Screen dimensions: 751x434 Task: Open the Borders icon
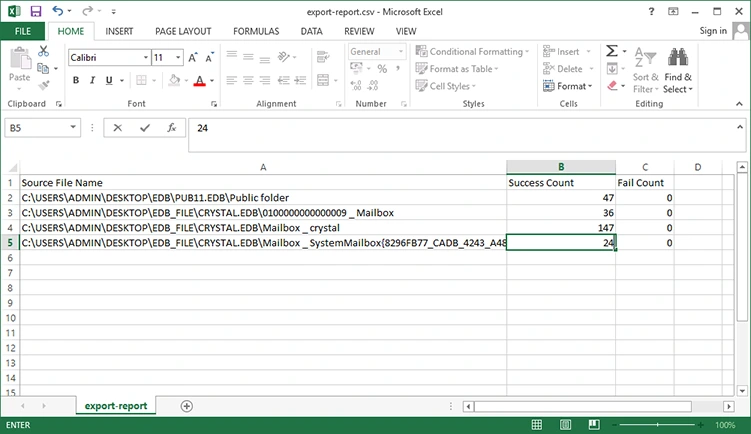pyautogui.click(x=141, y=80)
